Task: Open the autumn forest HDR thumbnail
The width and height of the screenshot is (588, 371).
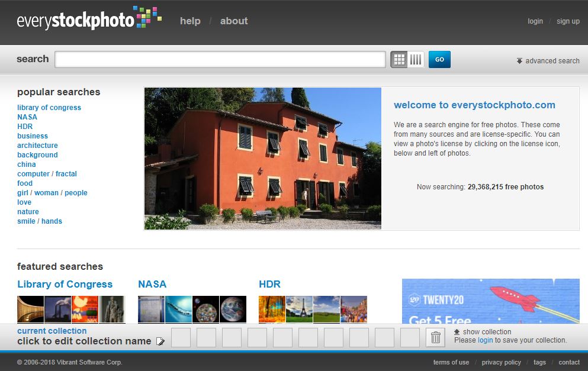Action: pyautogui.click(x=272, y=309)
